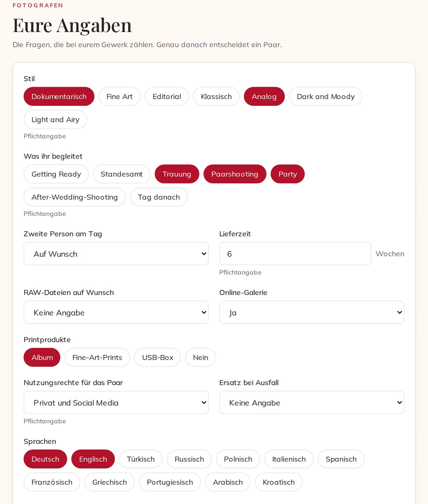428x504 pixels.
Task: Open the Zweite Person am Tag dropdown
Action: pos(116,254)
